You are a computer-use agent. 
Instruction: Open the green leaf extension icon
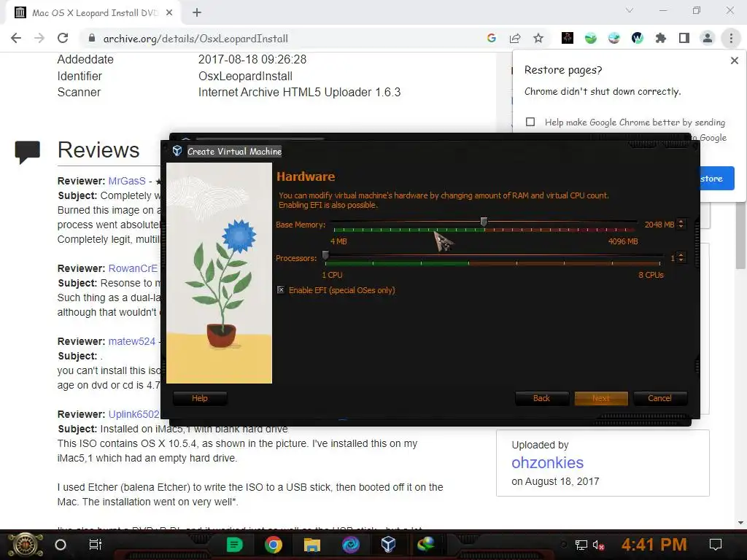tap(591, 38)
